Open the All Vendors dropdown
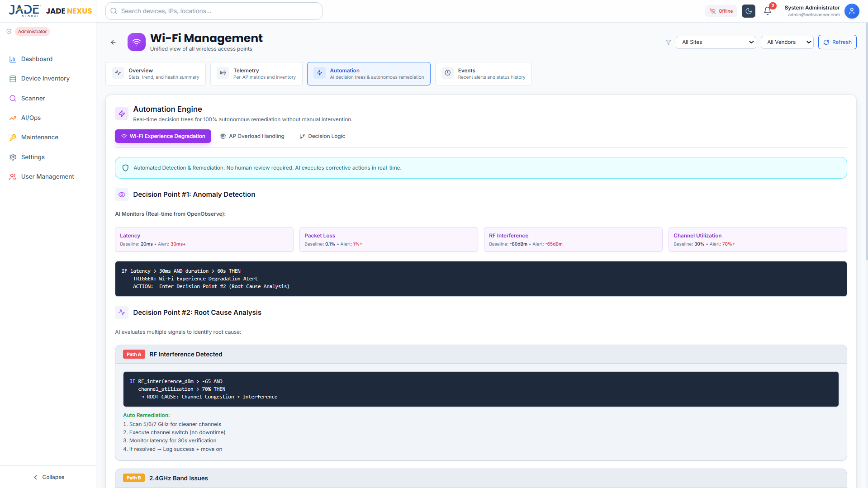Viewport: 868px width, 488px height. pos(787,42)
